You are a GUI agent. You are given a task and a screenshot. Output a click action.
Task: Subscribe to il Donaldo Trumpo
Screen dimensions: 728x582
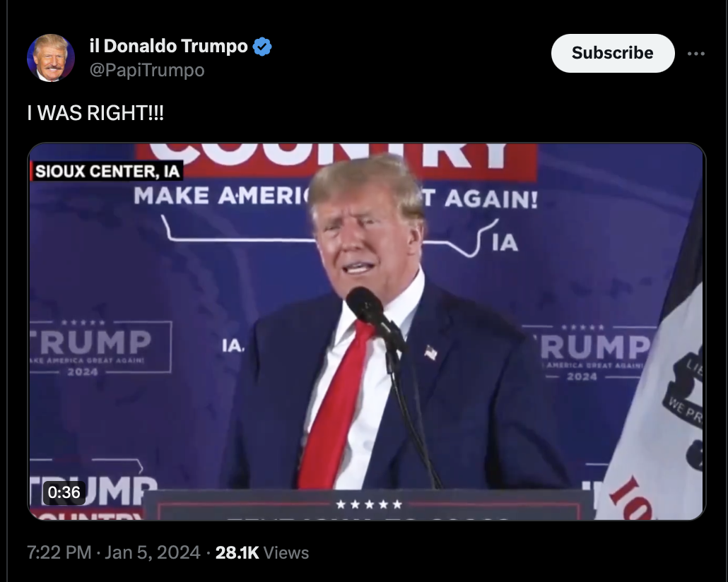[x=612, y=53]
